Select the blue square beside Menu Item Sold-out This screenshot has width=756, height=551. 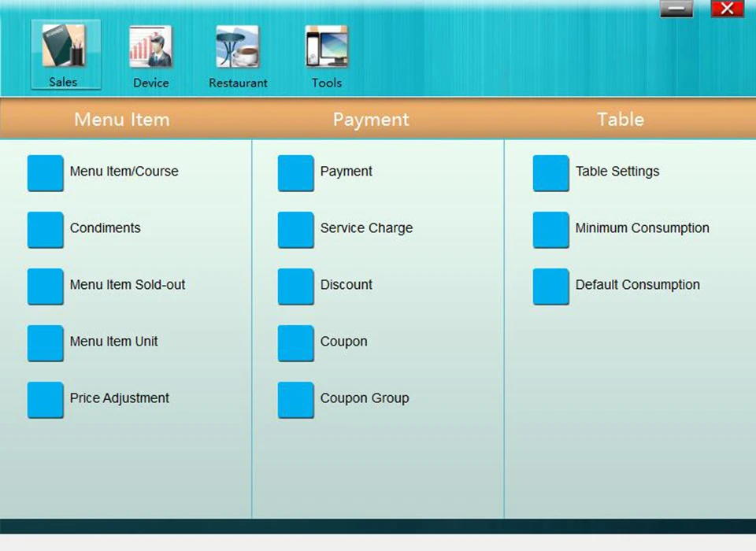[x=46, y=287]
